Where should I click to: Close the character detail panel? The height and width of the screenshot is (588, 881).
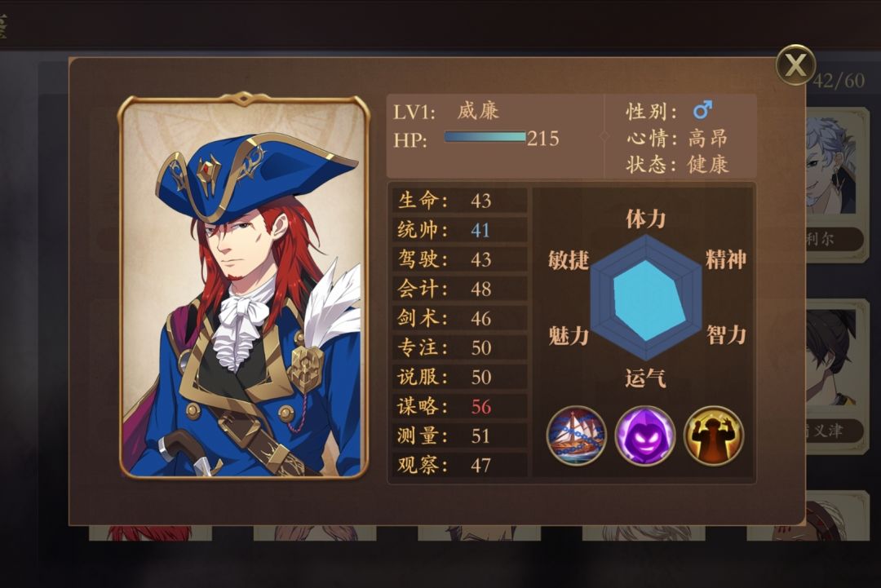(x=795, y=64)
